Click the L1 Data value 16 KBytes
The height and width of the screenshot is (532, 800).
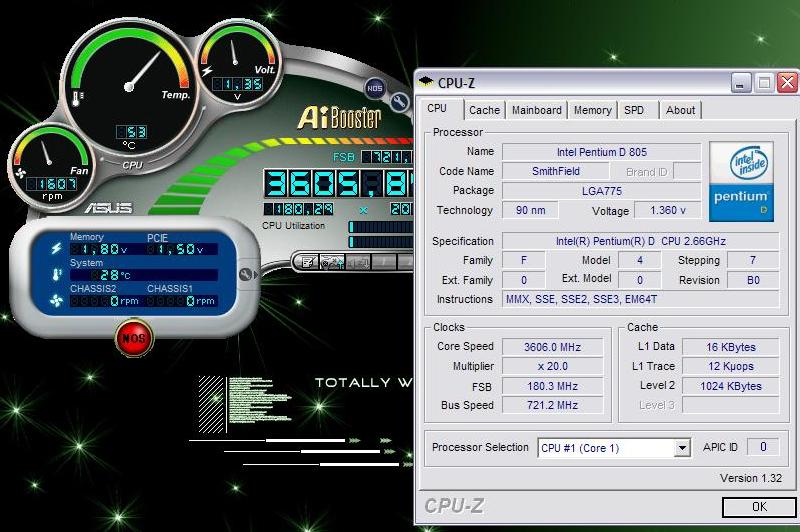(x=731, y=347)
